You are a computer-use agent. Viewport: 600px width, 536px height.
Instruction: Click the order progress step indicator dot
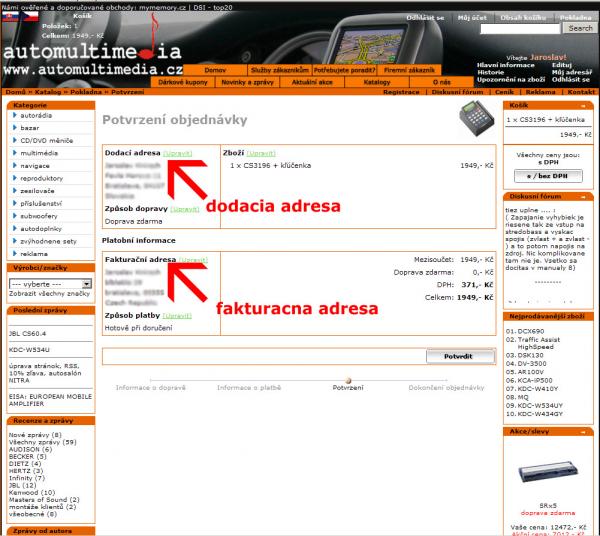pos(347,379)
